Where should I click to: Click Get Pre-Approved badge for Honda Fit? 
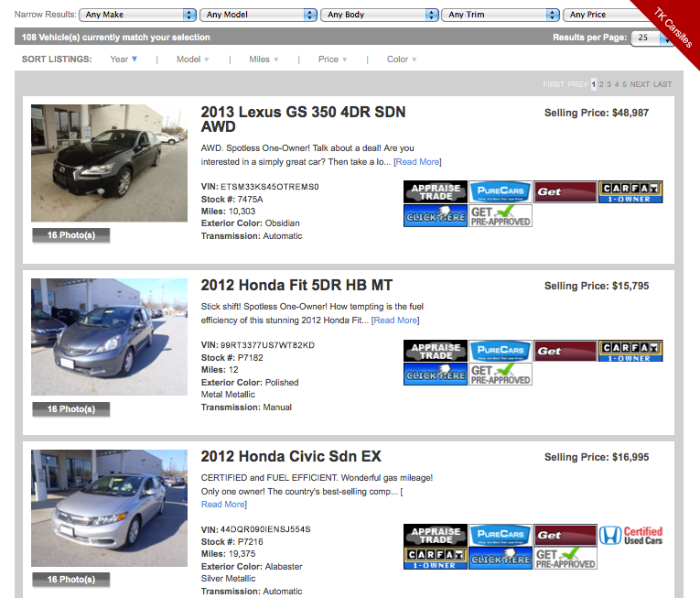(500, 374)
